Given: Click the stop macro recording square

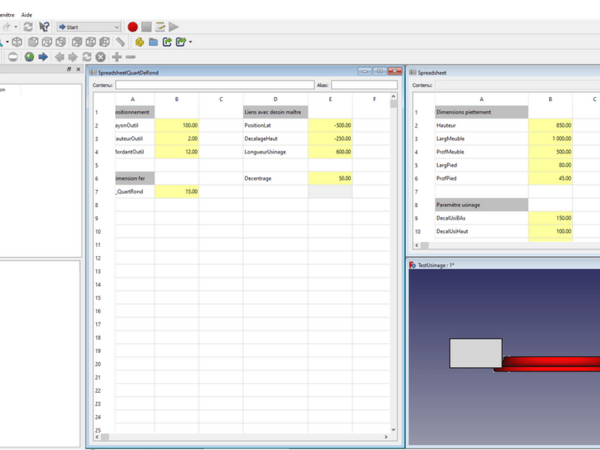Looking at the screenshot, I should pos(146,27).
